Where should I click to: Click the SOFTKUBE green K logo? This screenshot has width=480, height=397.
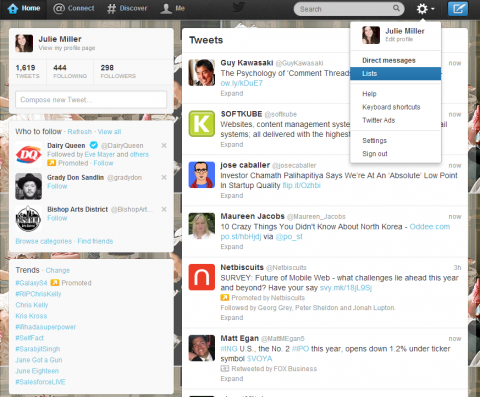pos(202,124)
